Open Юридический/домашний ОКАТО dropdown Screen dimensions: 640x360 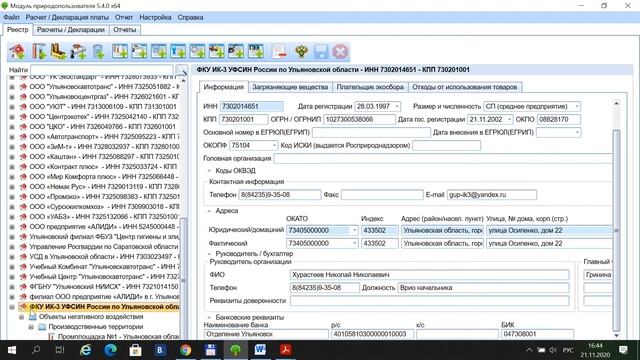pos(354,231)
